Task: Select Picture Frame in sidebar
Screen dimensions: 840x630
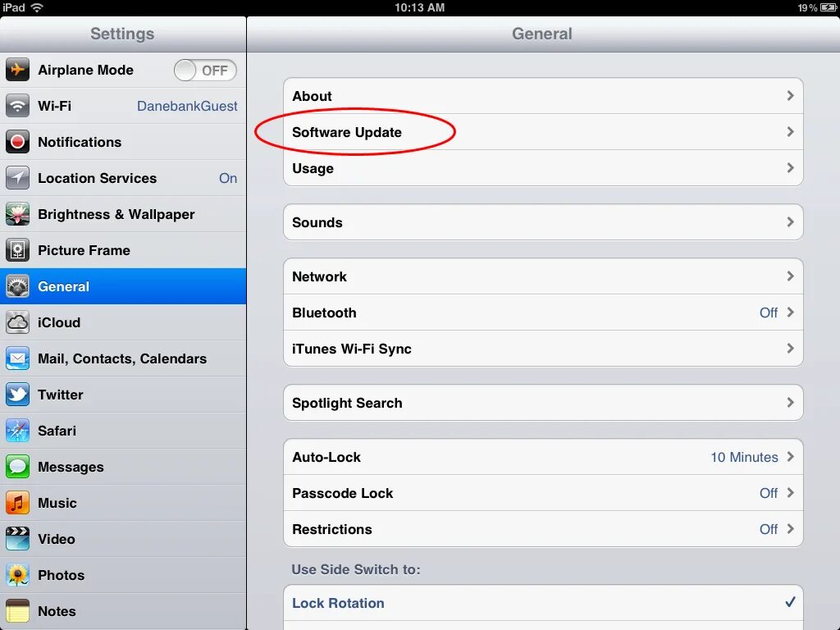Action: (x=123, y=250)
